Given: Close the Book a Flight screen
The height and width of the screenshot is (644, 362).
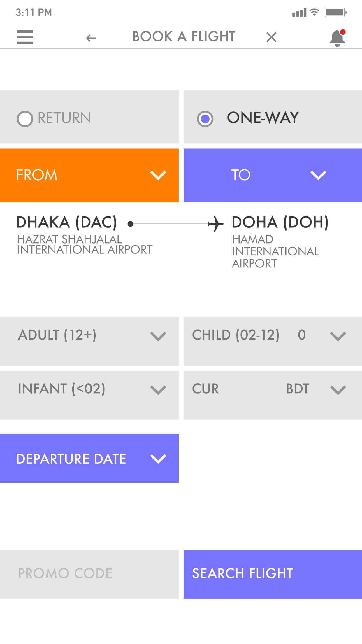Looking at the screenshot, I should [x=271, y=37].
